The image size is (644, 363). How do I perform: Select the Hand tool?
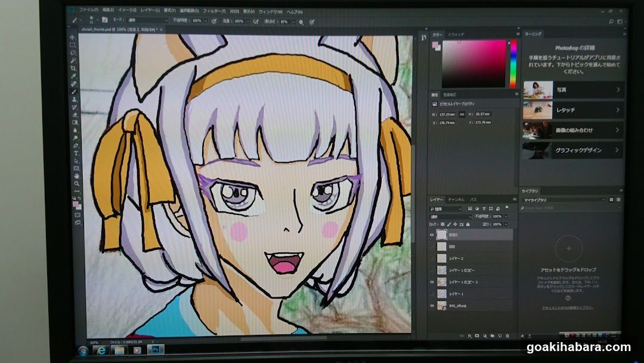coord(76,176)
